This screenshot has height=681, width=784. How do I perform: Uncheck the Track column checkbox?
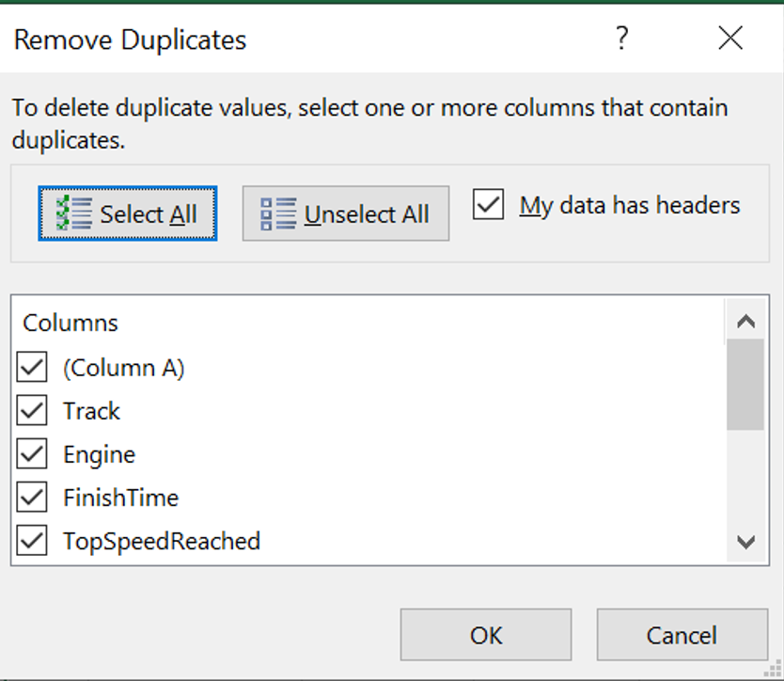click(32, 410)
